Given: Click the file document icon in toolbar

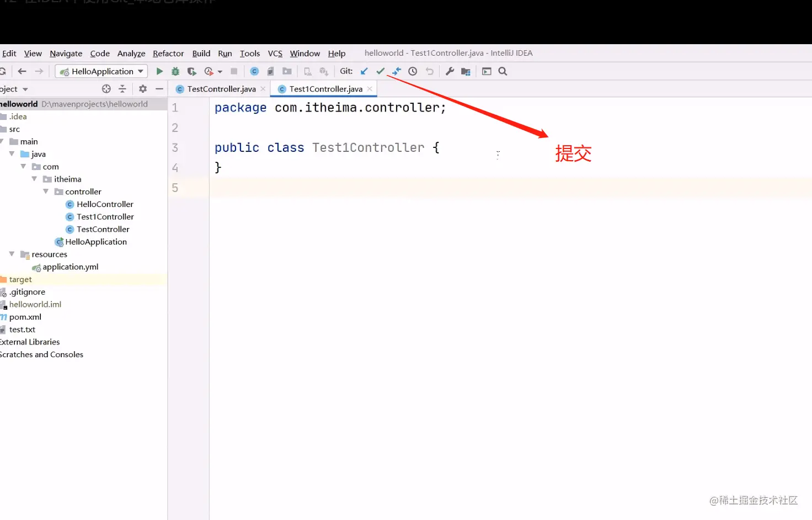Looking at the screenshot, I should [x=270, y=71].
